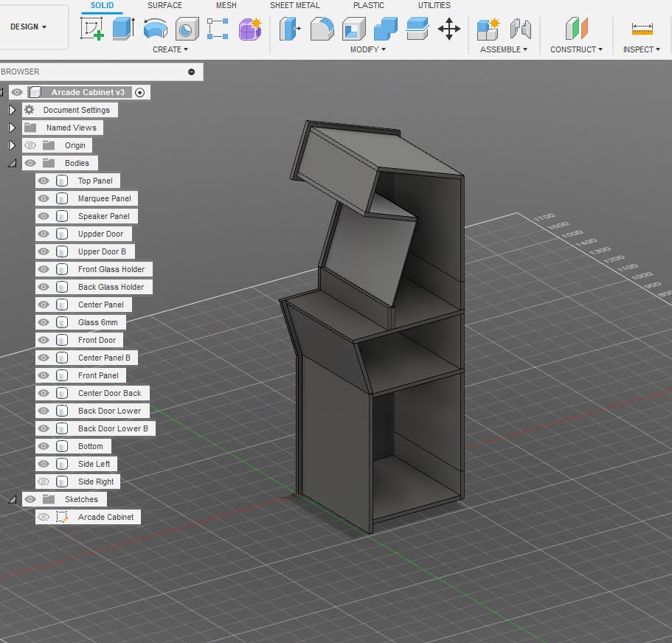Viewport: 672px width, 643px height.
Task: Select the Center Panel B body
Action: tap(104, 358)
